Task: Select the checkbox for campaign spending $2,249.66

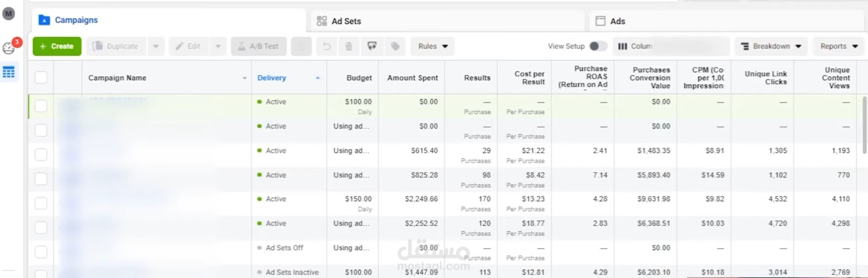Action: coord(41,203)
